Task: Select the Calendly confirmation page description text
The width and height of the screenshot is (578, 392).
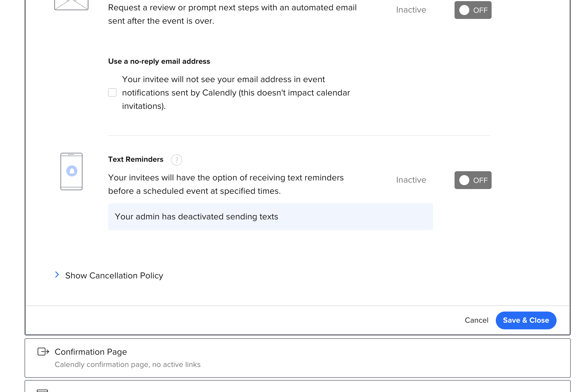Action: [x=128, y=364]
